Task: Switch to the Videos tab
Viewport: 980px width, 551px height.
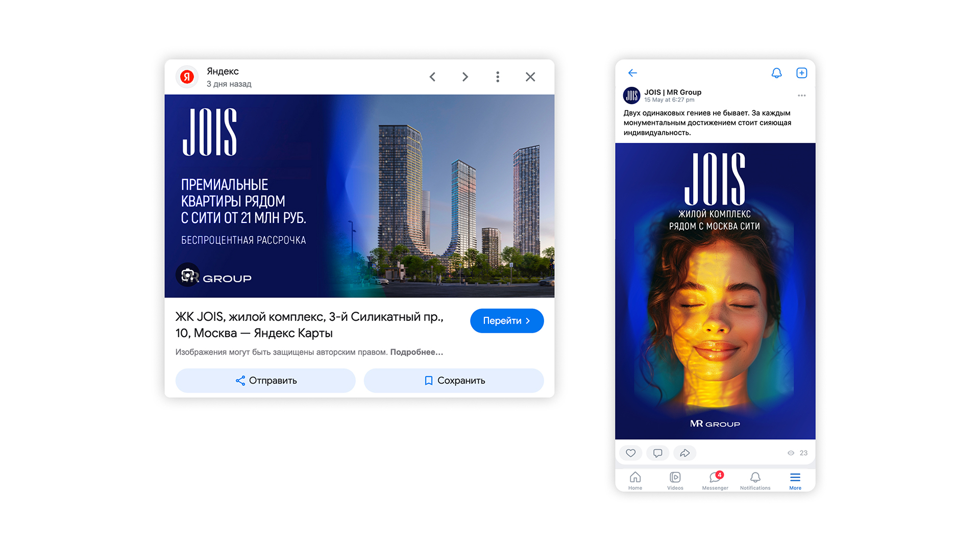Action: point(675,481)
